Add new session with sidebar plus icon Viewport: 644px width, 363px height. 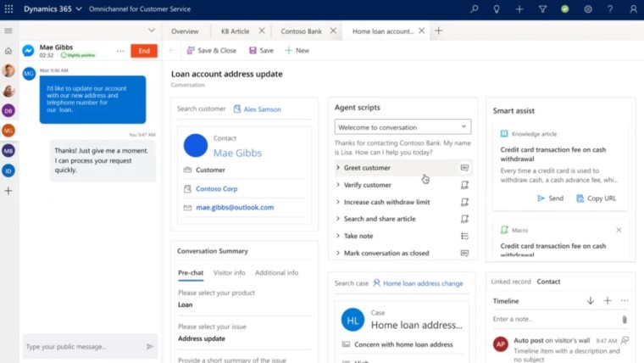point(8,191)
